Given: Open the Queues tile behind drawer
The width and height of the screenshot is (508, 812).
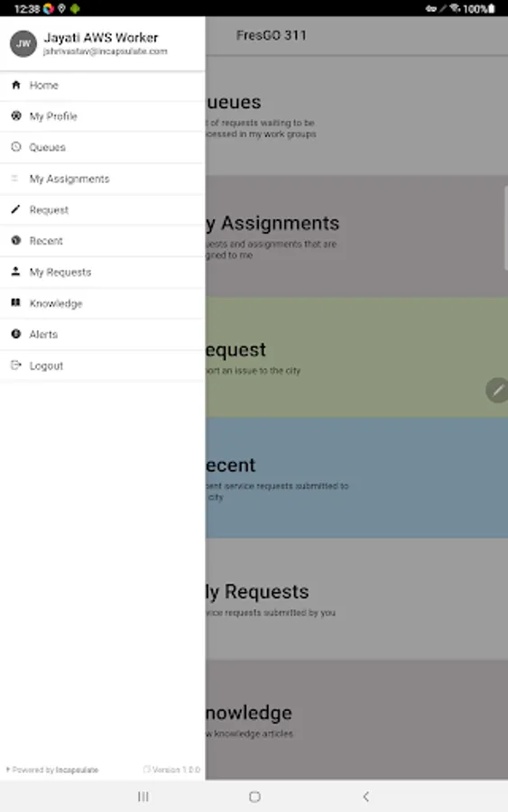Looking at the screenshot, I should tap(356, 115).
